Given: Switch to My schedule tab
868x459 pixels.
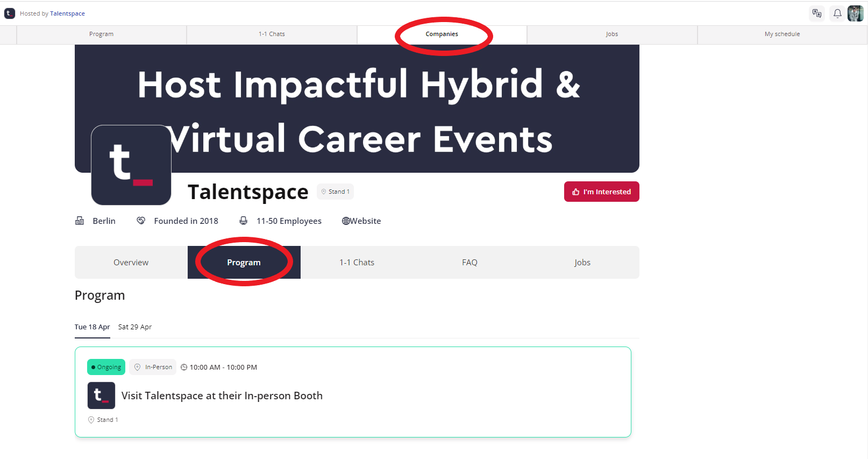Looking at the screenshot, I should (782, 34).
